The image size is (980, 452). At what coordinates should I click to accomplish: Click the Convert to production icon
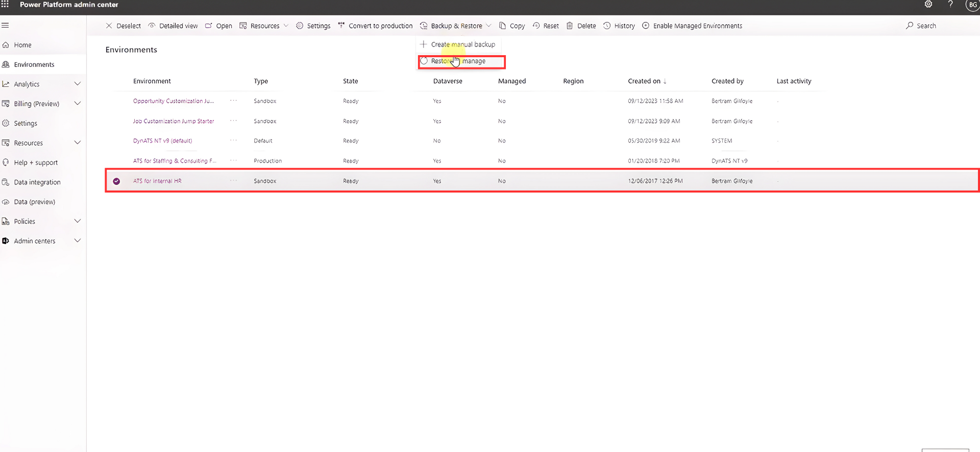tap(341, 26)
